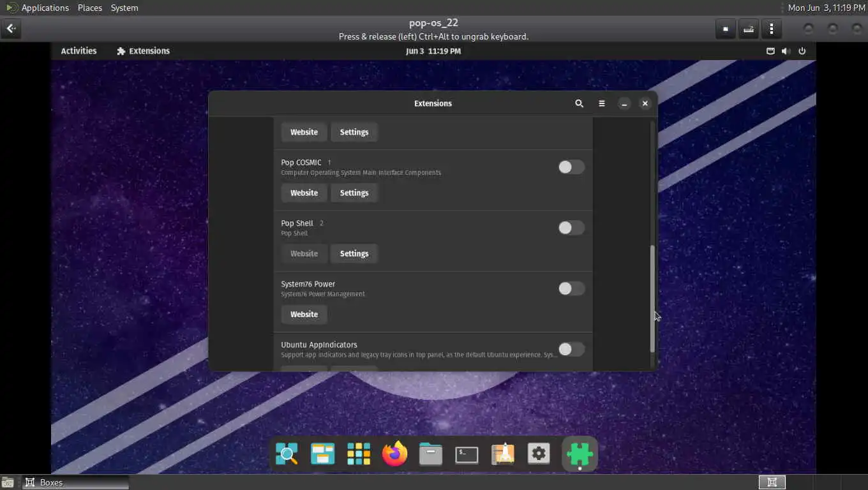Click the topmost Settings button in list
Viewport: 868px width, 490px height.
354,132
